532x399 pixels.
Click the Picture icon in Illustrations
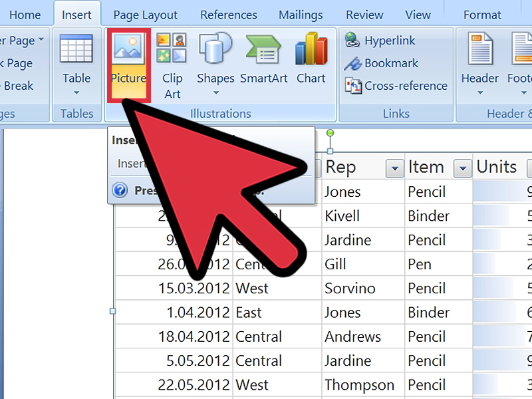point(128,48)
